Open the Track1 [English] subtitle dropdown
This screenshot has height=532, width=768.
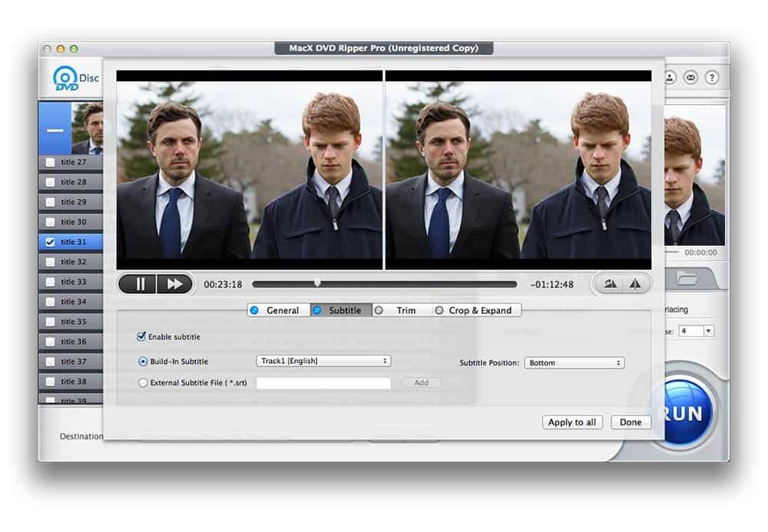(x=323, y=361)
